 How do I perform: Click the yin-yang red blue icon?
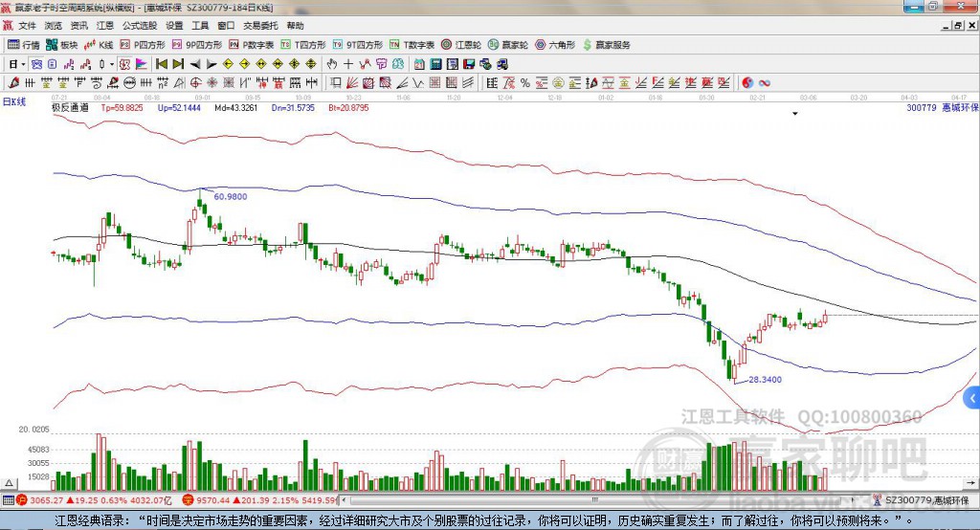747,82
